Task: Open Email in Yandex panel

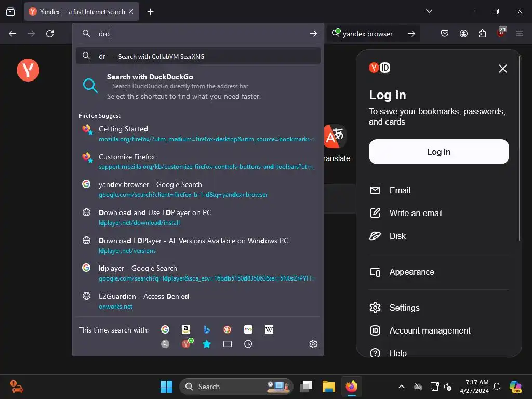Action: 438,190
